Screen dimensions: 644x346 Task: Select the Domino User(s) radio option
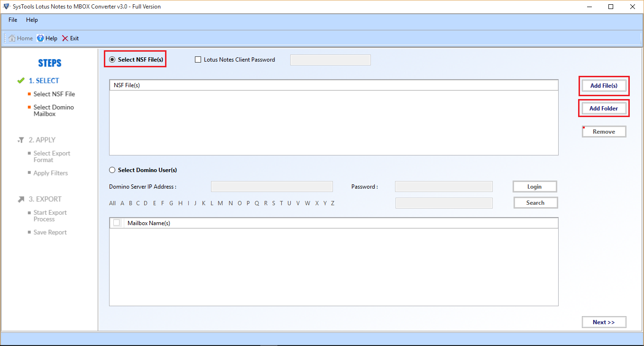point(112,170)
